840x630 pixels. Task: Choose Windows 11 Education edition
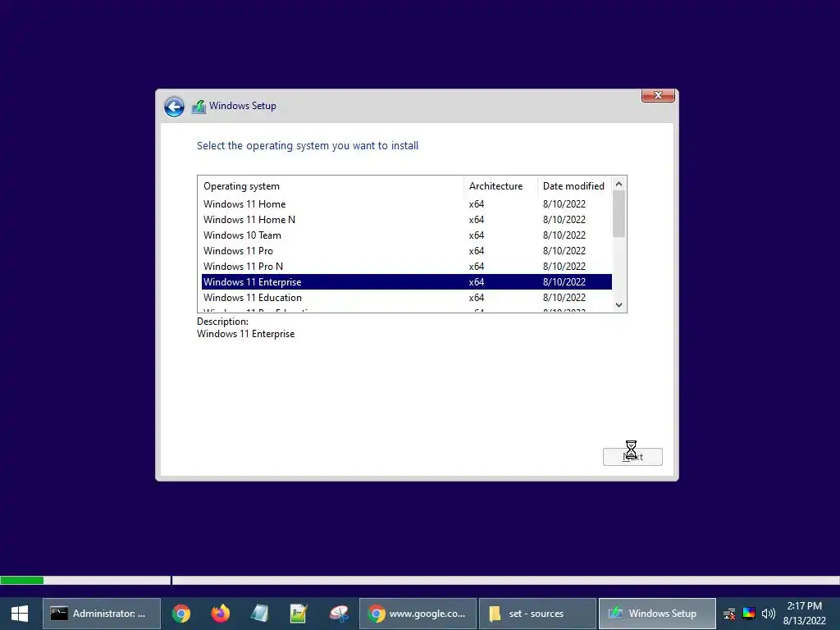407,297
